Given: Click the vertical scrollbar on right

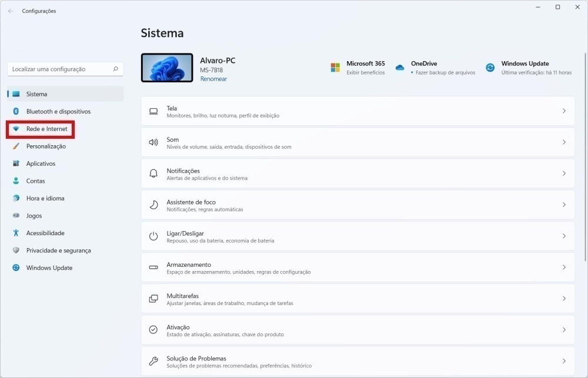Looking at the screenshot, I should [x=586, y=158].
